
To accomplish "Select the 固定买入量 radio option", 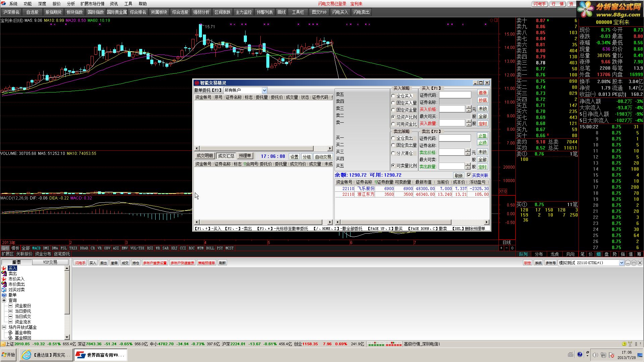I will pos(393,103).
